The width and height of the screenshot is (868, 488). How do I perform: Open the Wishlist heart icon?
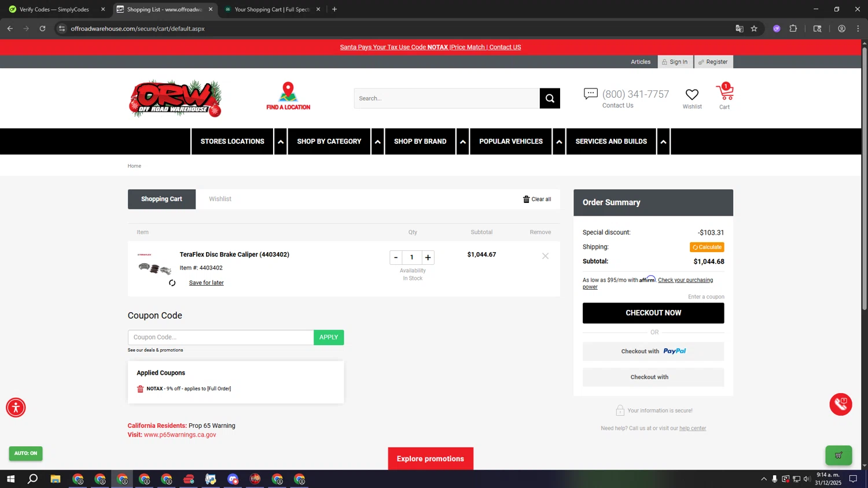[x=692, y=94]
